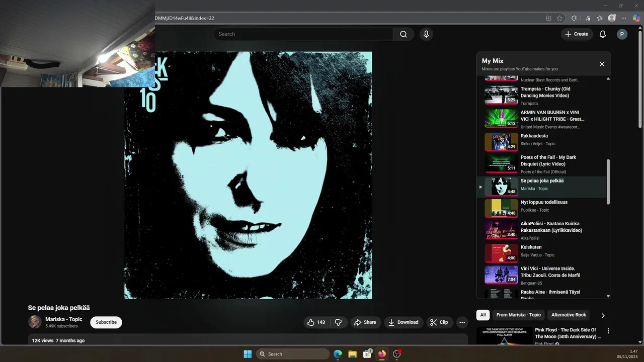
Task: Open YouTube notifications bell
Action: (x=603, y=34)
